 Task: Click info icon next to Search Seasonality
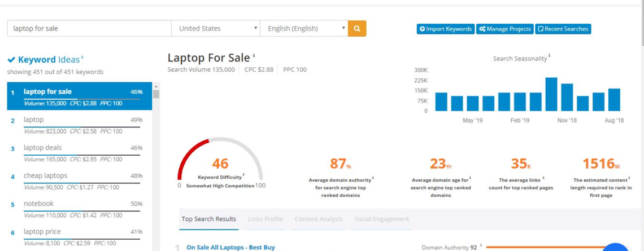tap(549, 56)
